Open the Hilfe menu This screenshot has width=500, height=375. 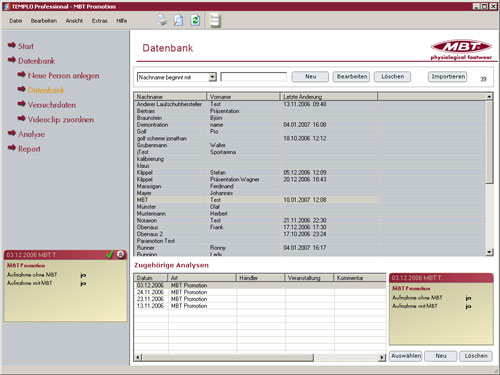point(122,21)
